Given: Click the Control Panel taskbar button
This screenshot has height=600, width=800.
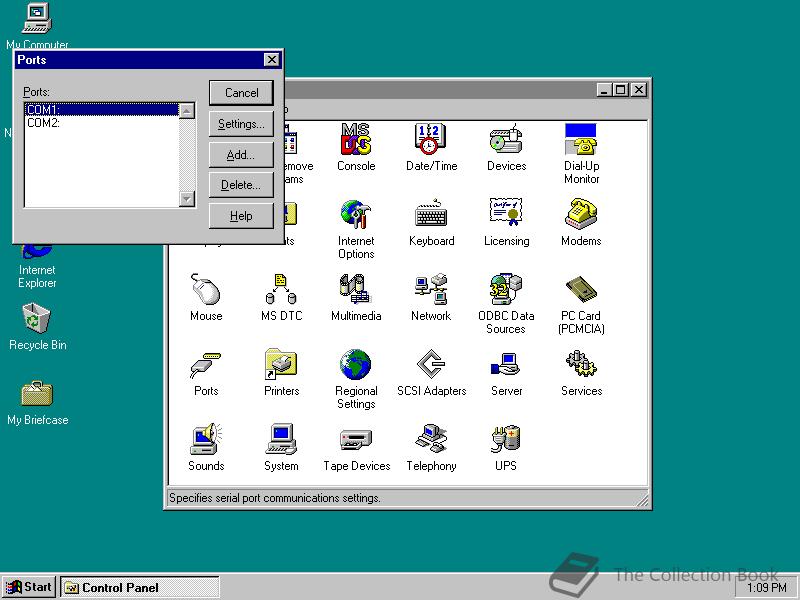Looking at the screenshot, I should (140, 587).
